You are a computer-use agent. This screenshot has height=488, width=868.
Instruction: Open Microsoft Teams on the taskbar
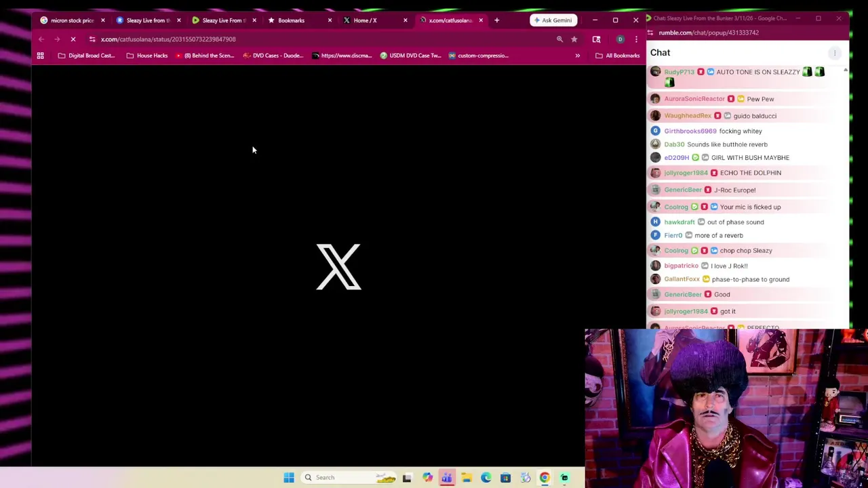click(447, 478)
